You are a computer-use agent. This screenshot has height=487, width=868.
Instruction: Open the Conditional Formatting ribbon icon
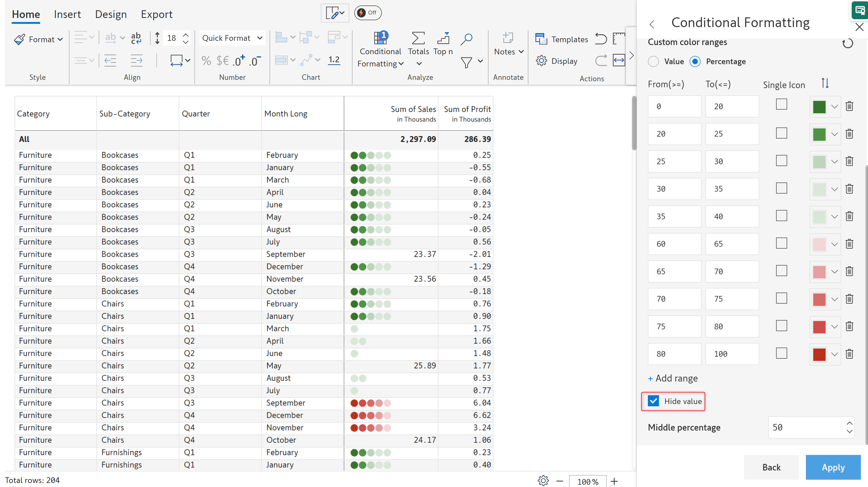380,39
